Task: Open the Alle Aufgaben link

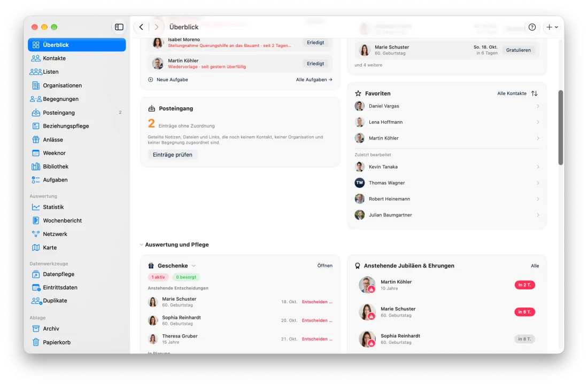Action: (314, 80)
